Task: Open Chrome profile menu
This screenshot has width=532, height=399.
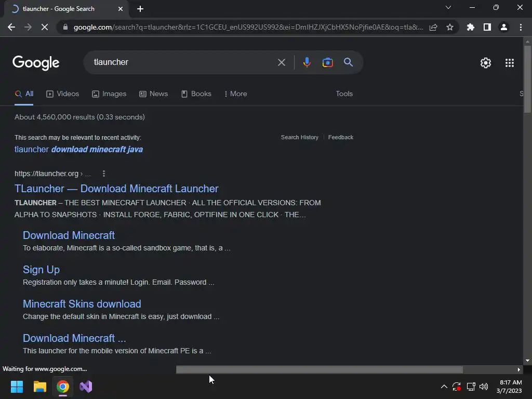Action: 504,27
